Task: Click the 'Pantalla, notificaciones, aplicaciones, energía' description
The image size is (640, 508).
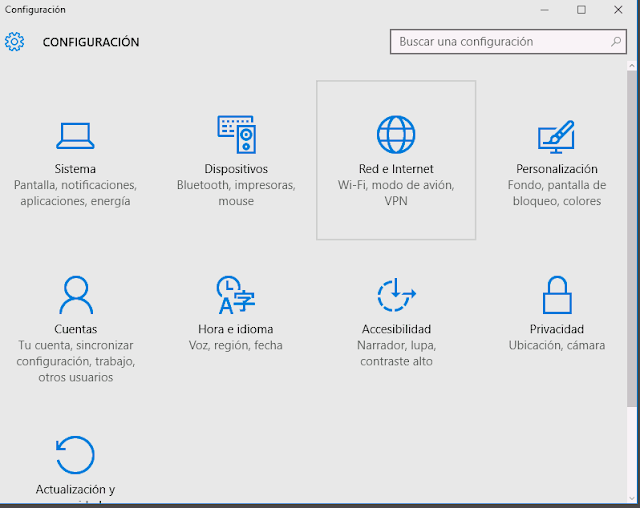Action: point(75,193)
